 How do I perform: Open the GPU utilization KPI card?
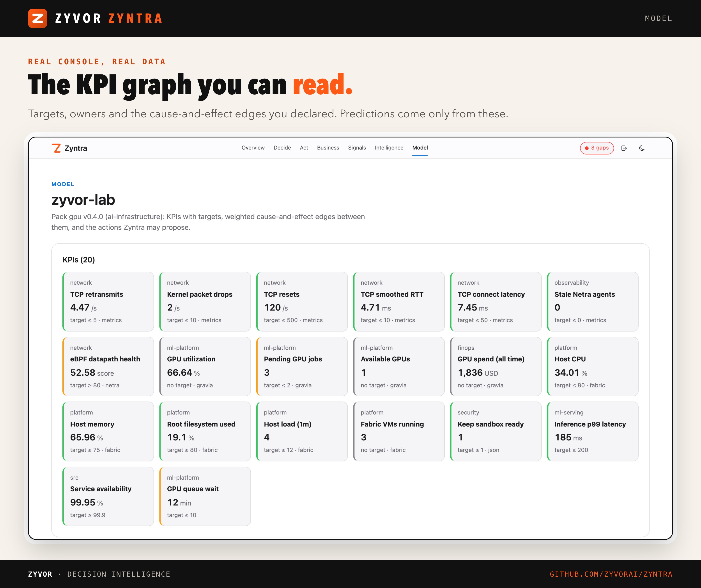[205, 366]
